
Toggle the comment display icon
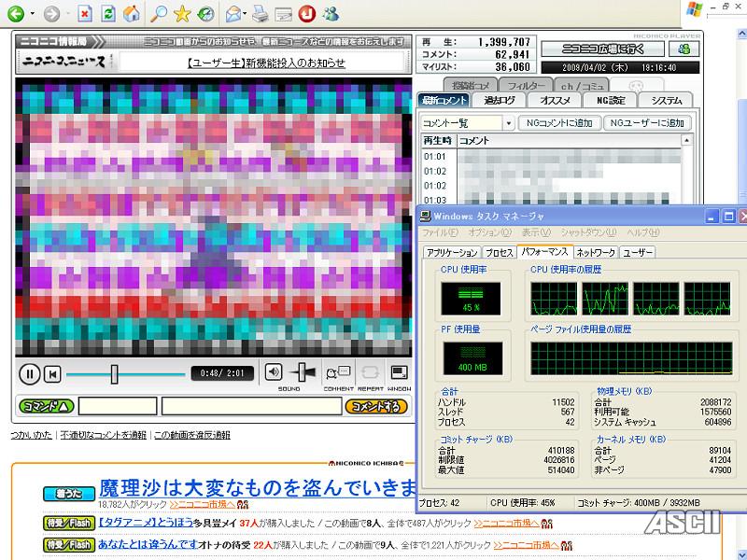(x=337, y=371)
